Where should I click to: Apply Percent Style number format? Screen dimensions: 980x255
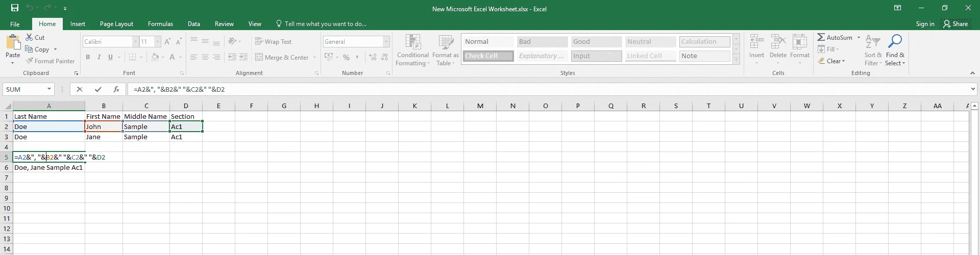pyautogui.click(x=346, y=57)
